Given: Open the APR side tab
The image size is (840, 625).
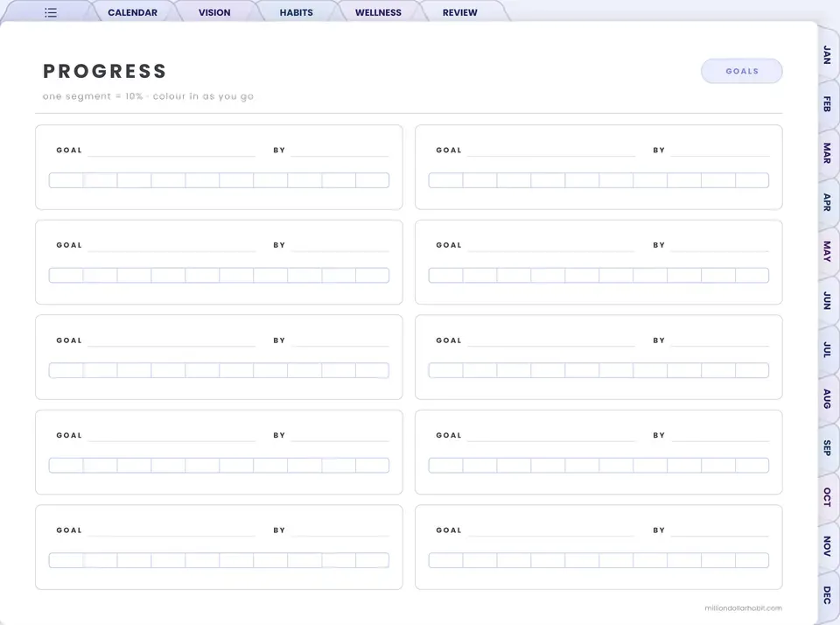Looking at the screenshot, I should (x=827, y=202).
